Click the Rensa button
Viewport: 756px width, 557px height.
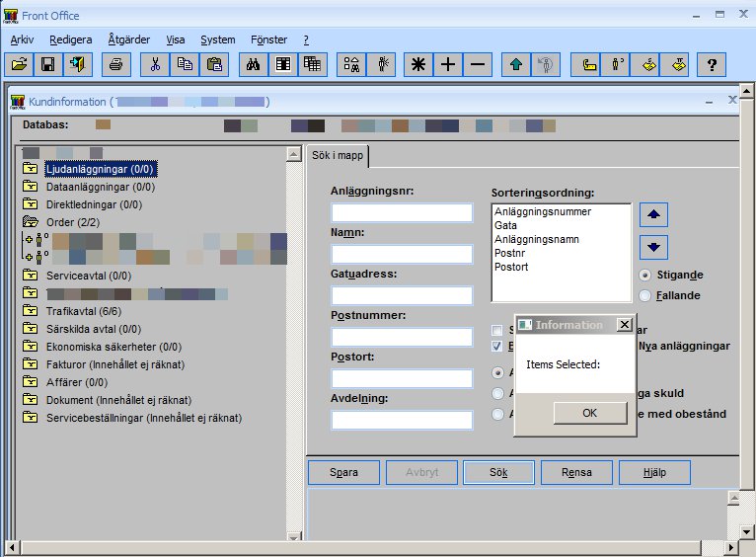pos(576,472)
